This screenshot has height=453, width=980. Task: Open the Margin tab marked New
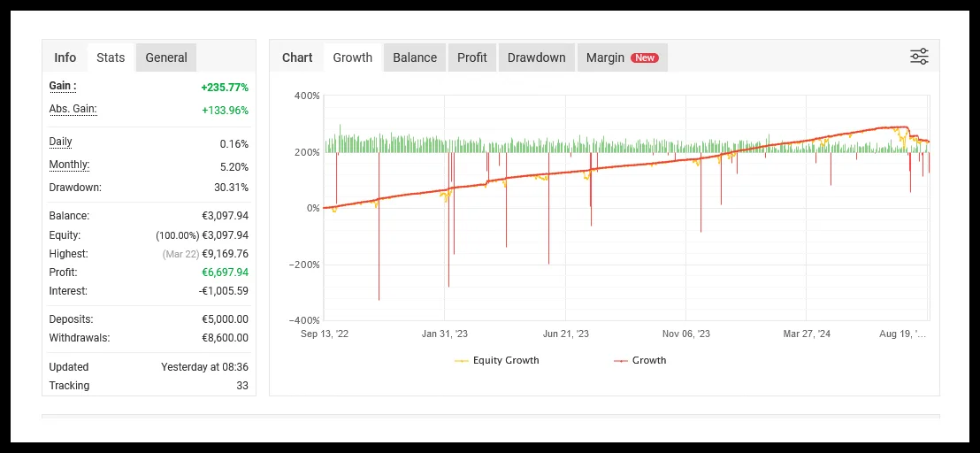[622, 58]
